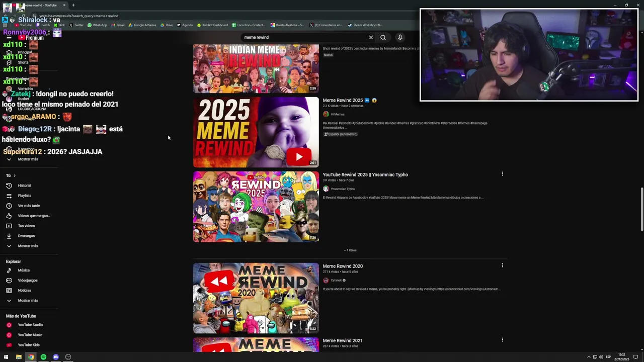Viewport: 644px width, 362px height.
Task: Open the taskbar clock and date
Action: pyautogui.click(x=622, y=357)
